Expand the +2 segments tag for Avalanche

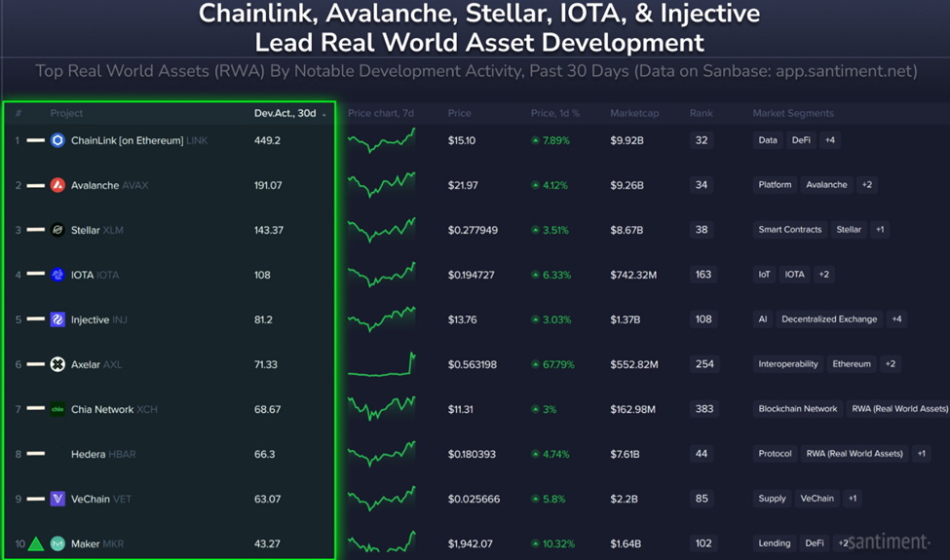coord(867,185)
